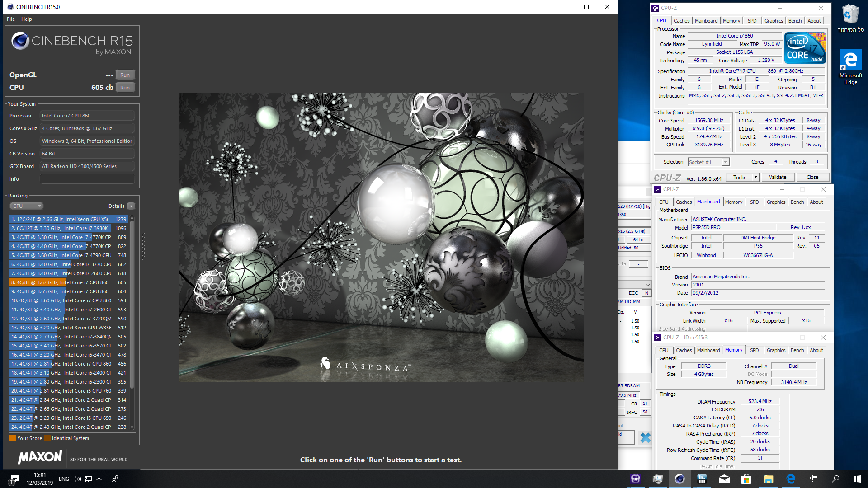Screen dimensions: 868x488
Task: Switch to Caches tab in top CPU-Z window
Action: 681,21
